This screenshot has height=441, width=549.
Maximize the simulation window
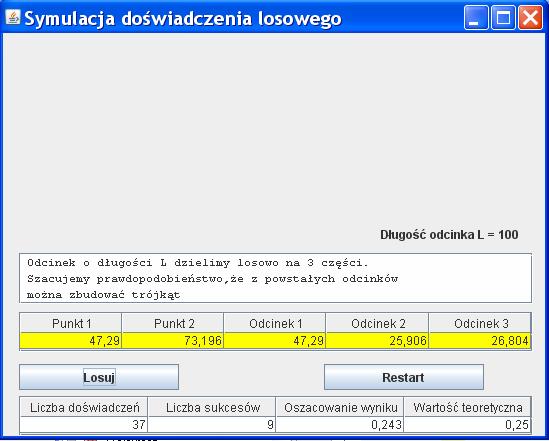click(503, 17)
